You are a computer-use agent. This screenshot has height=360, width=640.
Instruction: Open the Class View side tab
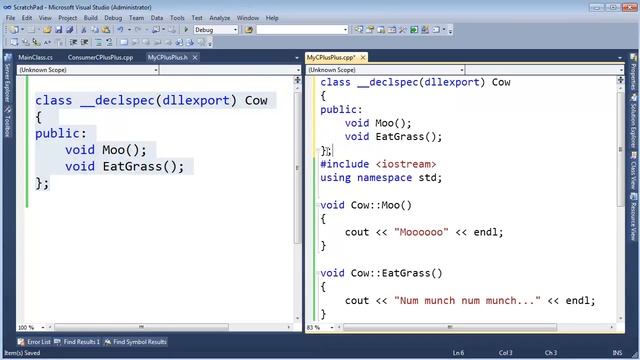[633, 171]
